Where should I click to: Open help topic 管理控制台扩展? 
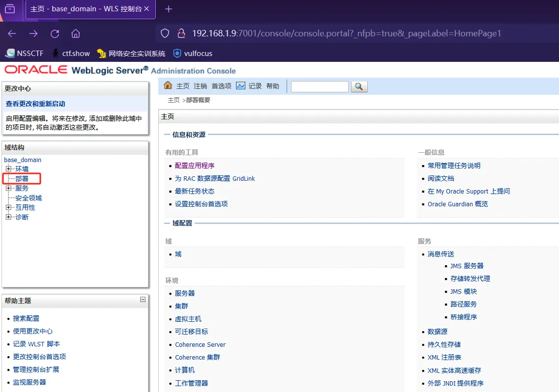tap(36, 369)
